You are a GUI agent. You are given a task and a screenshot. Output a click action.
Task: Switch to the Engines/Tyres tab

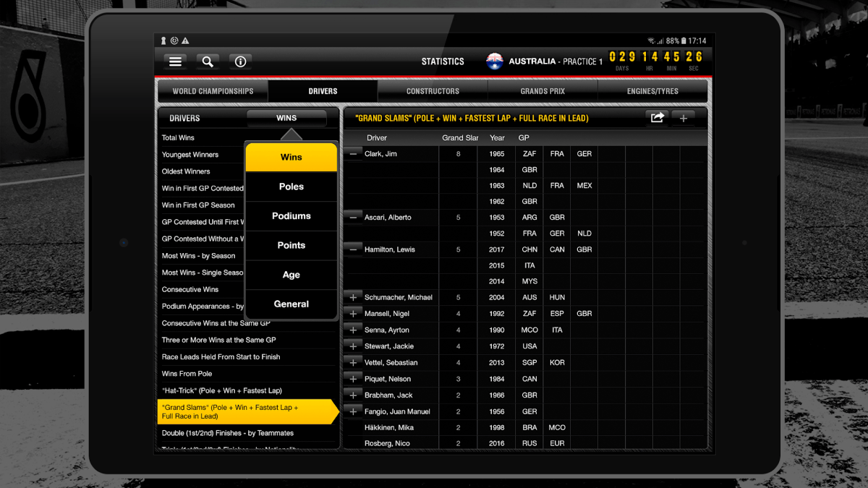652,91
